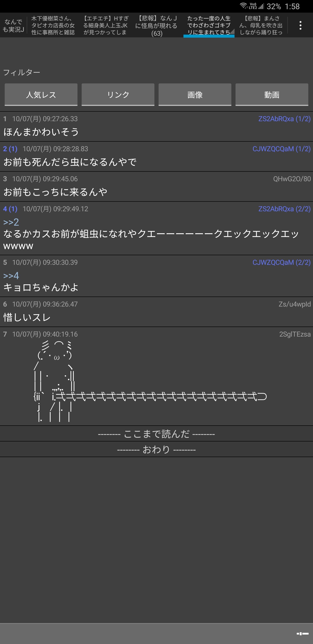Switch to なんでも実況J board tab
Image resolution: width=313 pixels, height=644 pixels.
pos(13,26)
